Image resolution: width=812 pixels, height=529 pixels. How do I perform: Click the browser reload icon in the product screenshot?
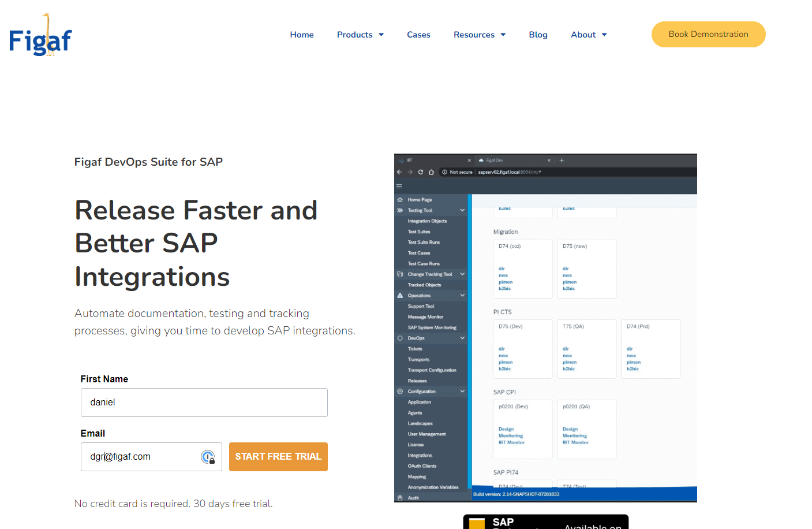click(x=421, y=172)
